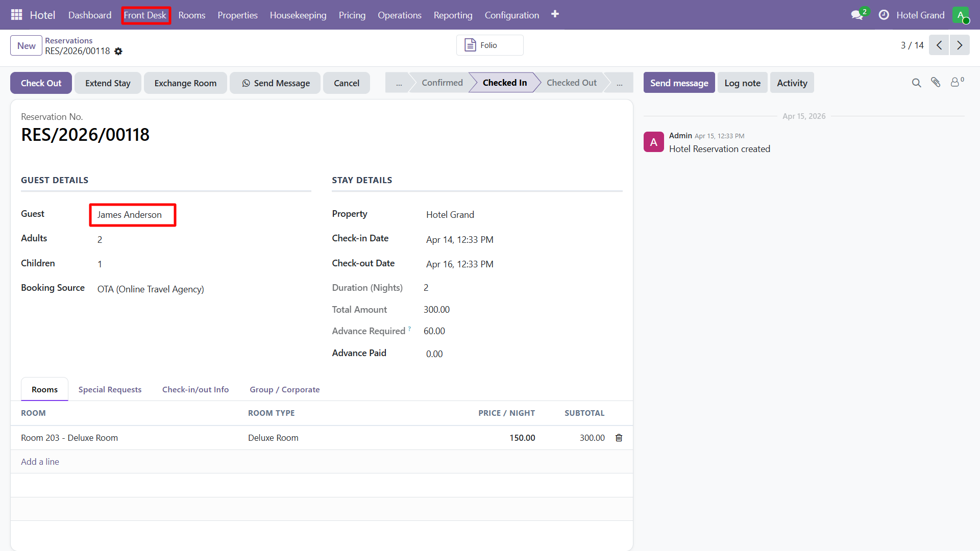
Task: Click the Check Out button
Action: pos(41,83)
